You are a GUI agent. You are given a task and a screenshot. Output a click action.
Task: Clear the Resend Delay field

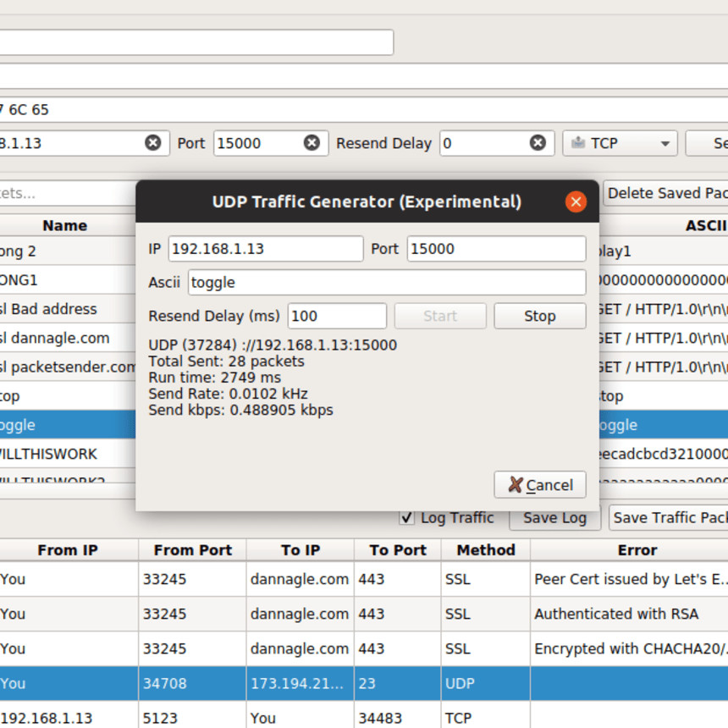point(538,143)
